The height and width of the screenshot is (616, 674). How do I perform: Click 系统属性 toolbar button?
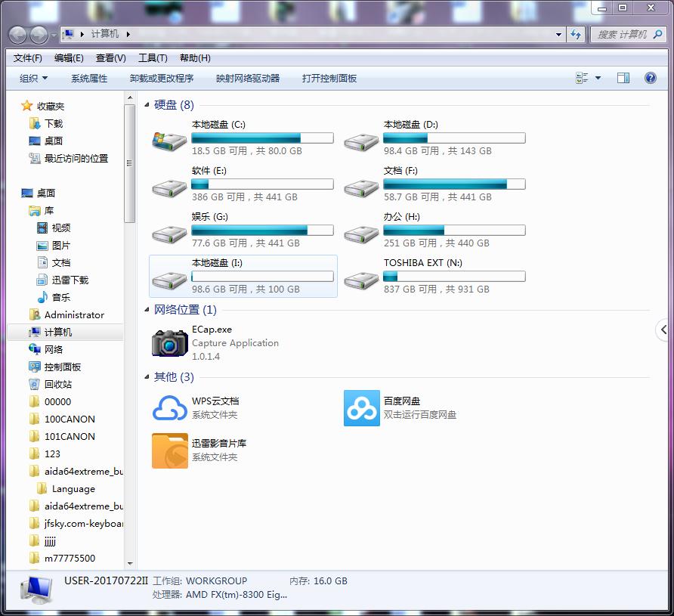(89, 79)
